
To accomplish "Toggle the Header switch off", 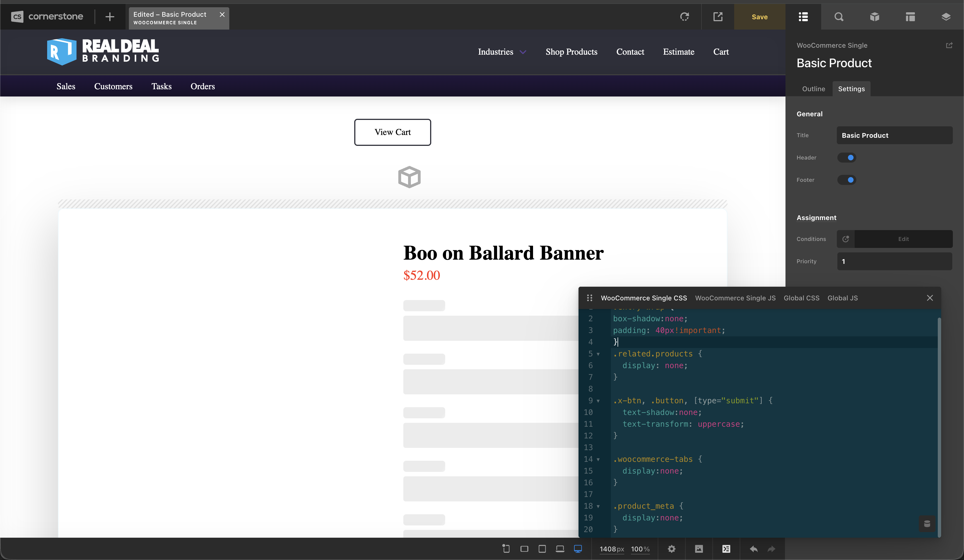I will (847, 158).
